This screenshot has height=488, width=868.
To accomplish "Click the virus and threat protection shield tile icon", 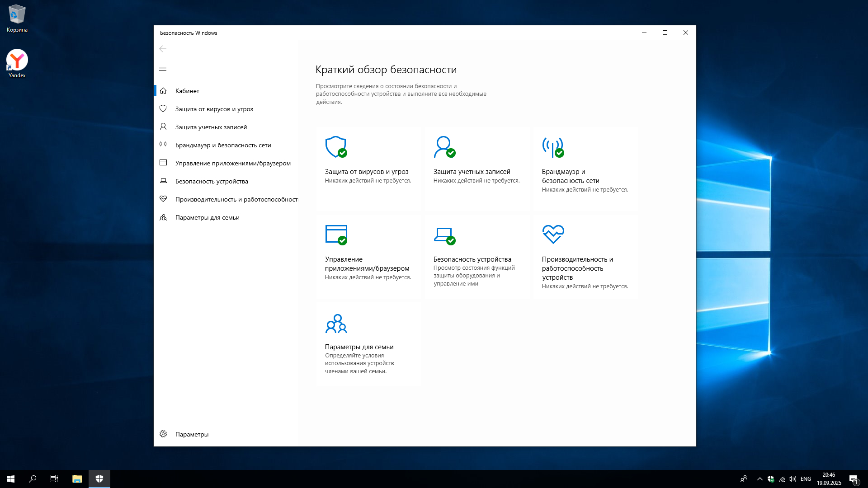I will [335, 146].
